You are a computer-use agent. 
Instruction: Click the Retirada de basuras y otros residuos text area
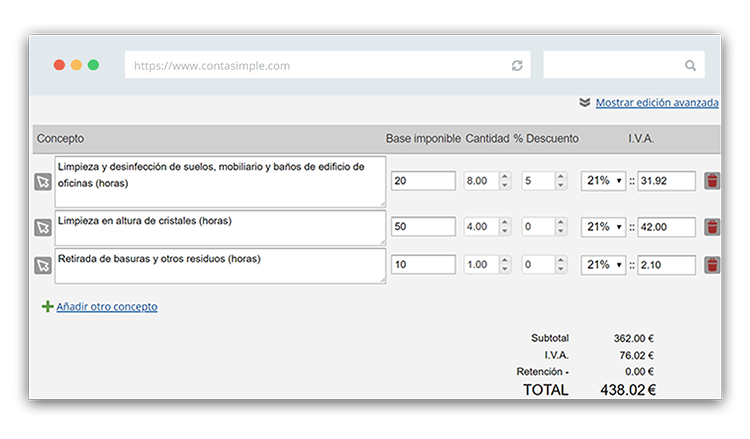[220, 266]
